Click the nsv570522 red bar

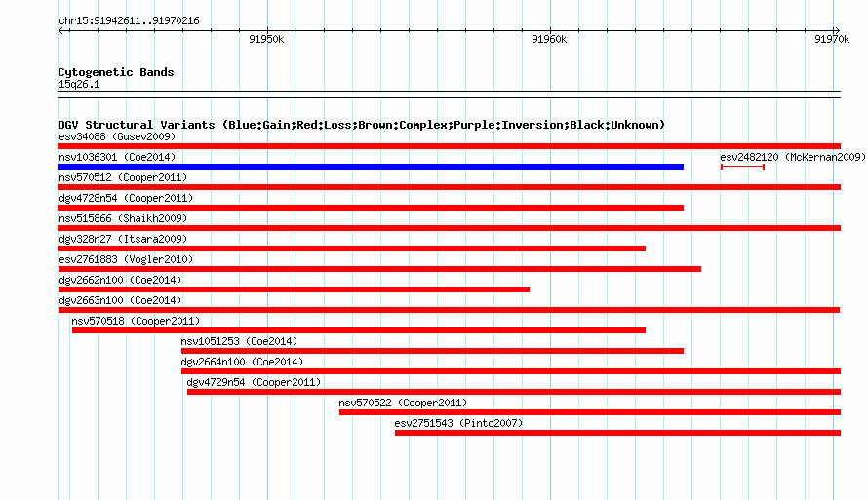pyautogui.click(x=590, y=412)
